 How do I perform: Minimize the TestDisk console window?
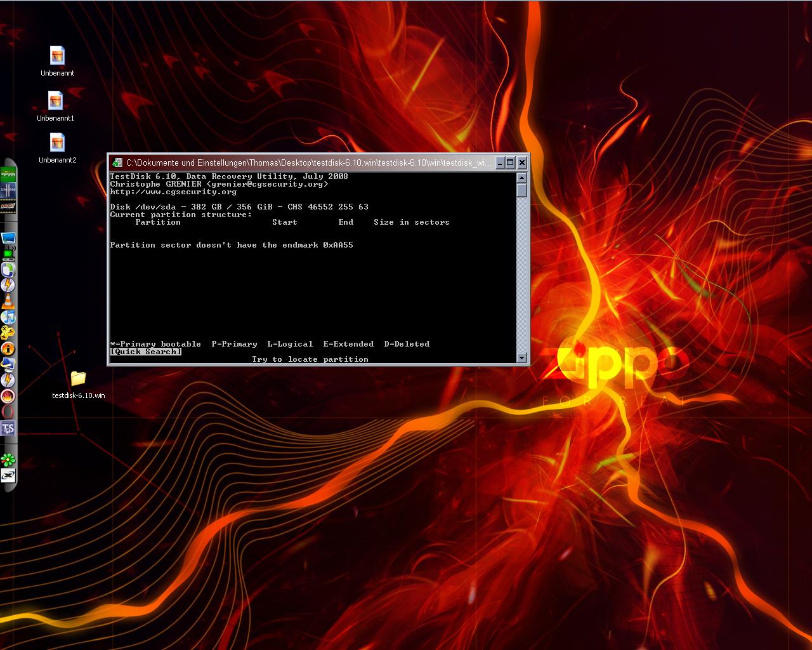click(x=499, y=162)
